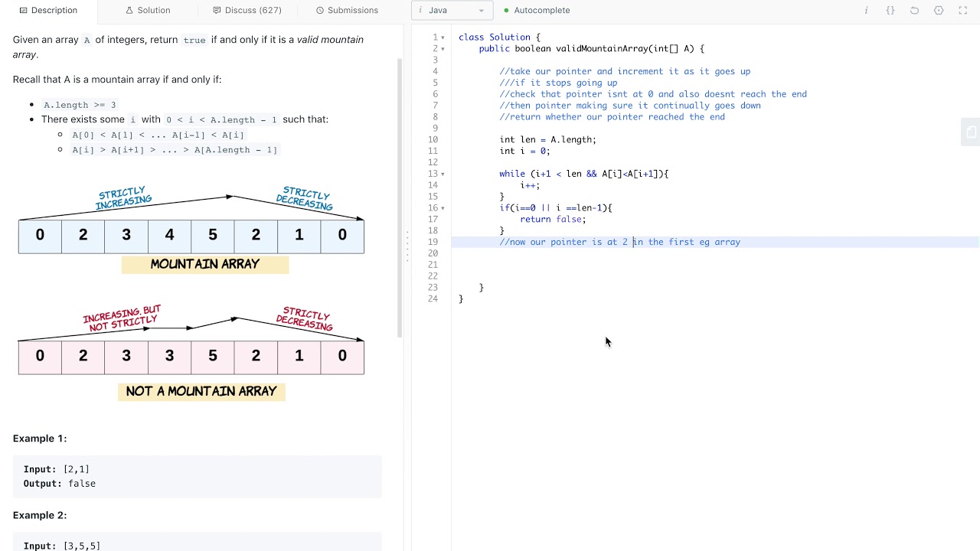This screenshot has width=980, height=551.
Task: Fold the while loop on line 13
Action: tap(443, 174)
